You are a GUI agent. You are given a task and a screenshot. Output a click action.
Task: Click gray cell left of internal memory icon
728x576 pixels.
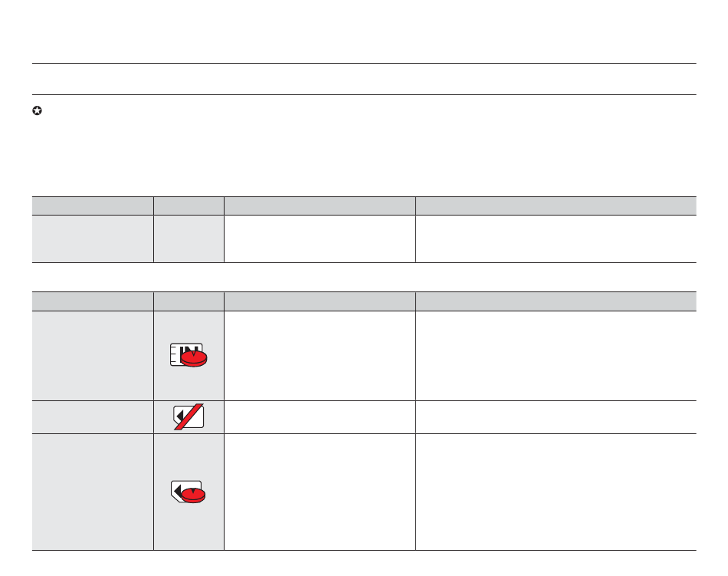(x=93, y=356)
